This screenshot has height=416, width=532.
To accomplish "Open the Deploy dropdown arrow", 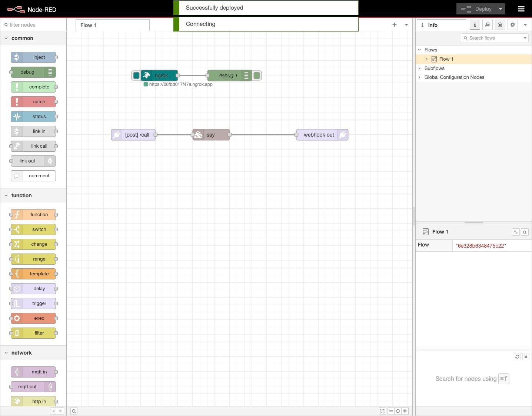I will 500,9.
